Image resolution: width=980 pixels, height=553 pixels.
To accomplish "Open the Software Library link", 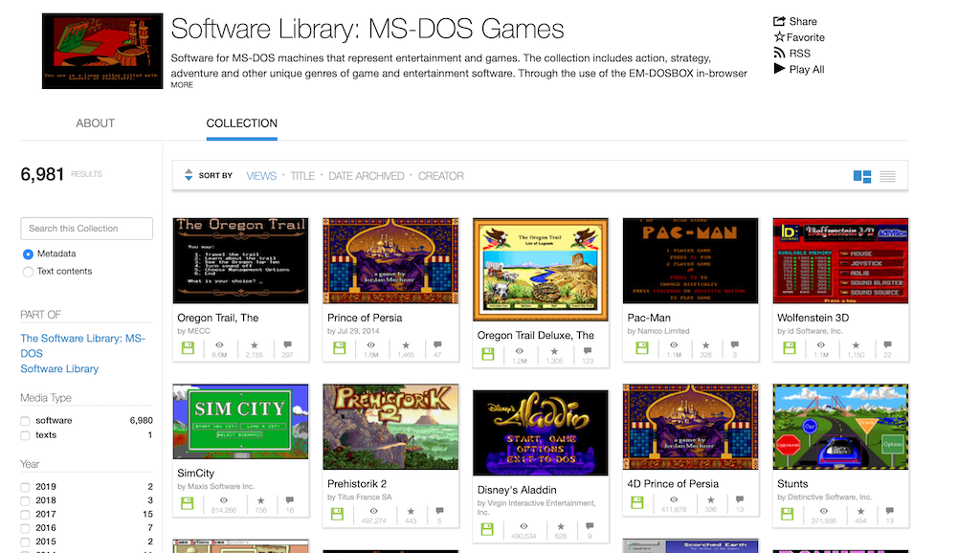I will tap(59, 368).
